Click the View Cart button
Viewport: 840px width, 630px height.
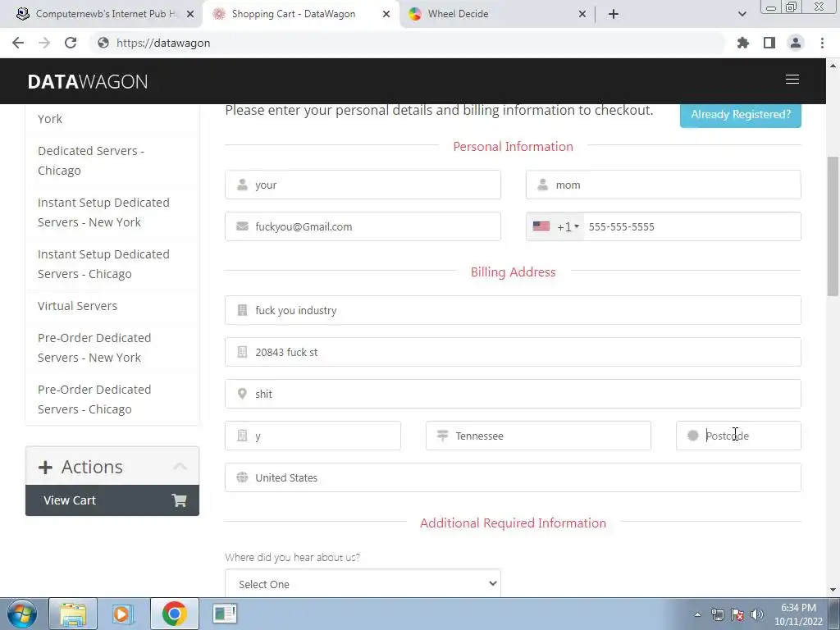pos(112,500)
